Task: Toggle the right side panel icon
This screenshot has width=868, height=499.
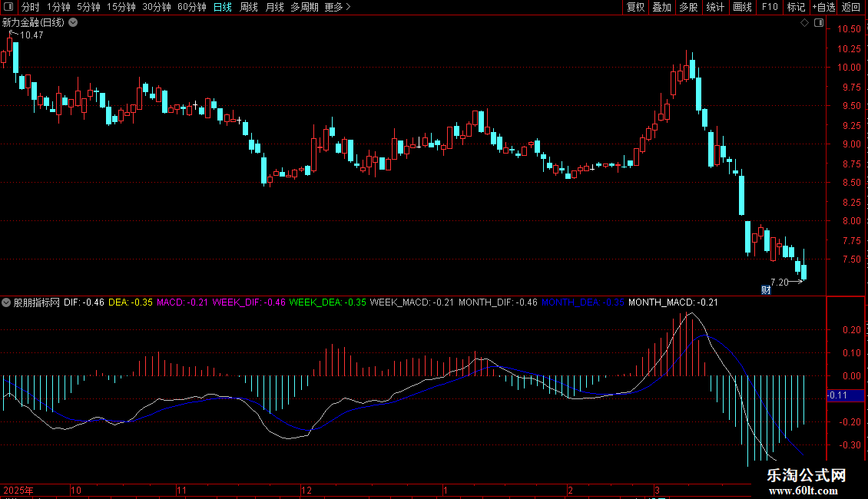Action: [819, 23]
